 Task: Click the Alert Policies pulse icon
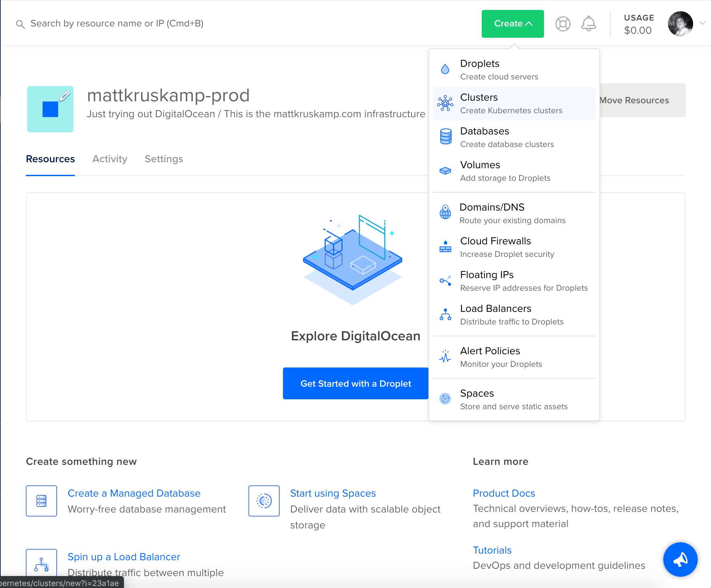(445, 356)
